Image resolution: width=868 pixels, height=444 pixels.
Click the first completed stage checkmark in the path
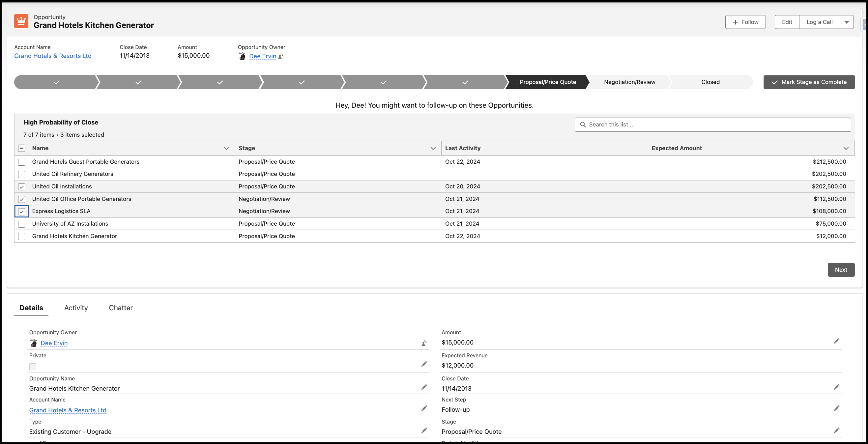[x=57, y=82]
